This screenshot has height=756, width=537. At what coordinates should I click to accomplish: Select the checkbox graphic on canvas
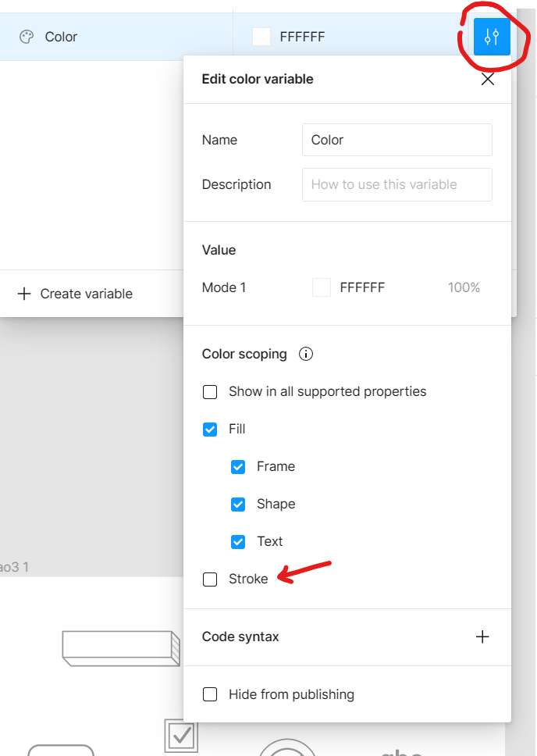click(181, 735)
